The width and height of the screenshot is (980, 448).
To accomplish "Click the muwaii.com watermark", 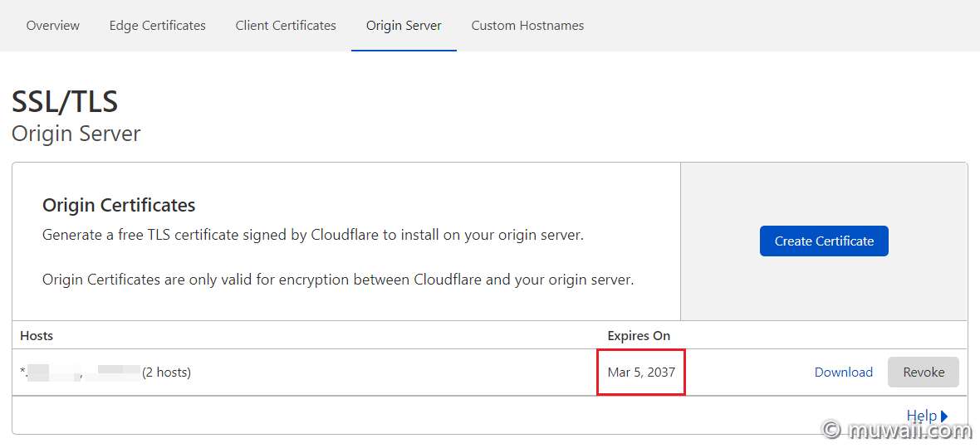I will pyautogui.click(x=897, y=430).
